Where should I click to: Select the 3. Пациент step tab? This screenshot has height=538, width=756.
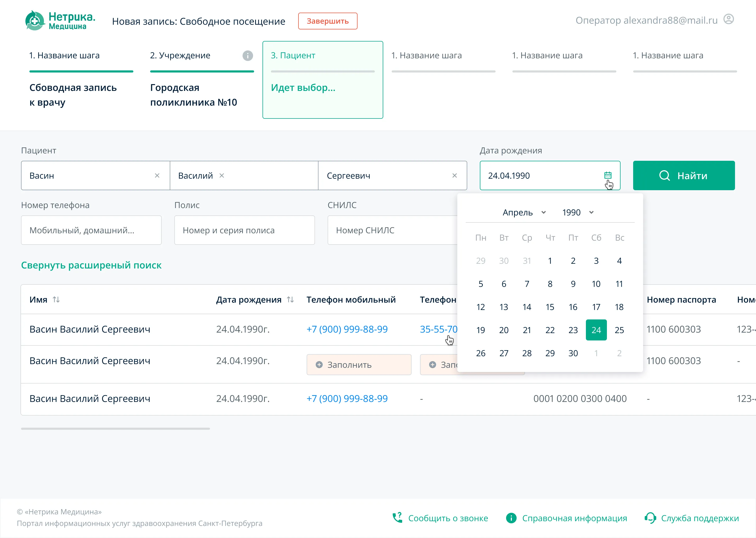323,80
